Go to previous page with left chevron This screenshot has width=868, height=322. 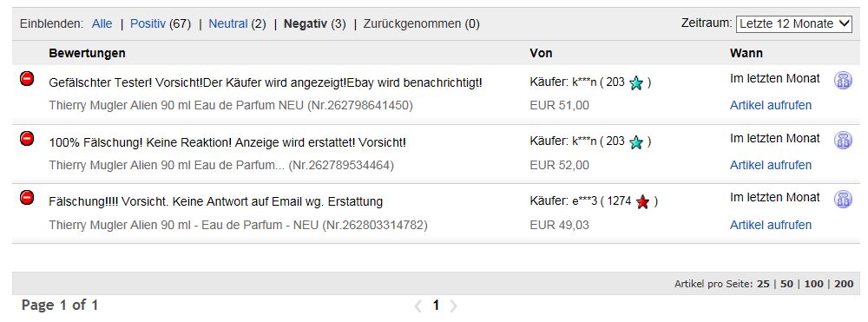(418, 306)
